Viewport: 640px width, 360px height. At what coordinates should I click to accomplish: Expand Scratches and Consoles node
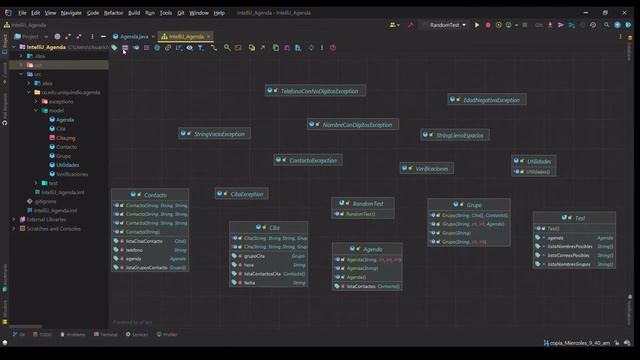14,229
